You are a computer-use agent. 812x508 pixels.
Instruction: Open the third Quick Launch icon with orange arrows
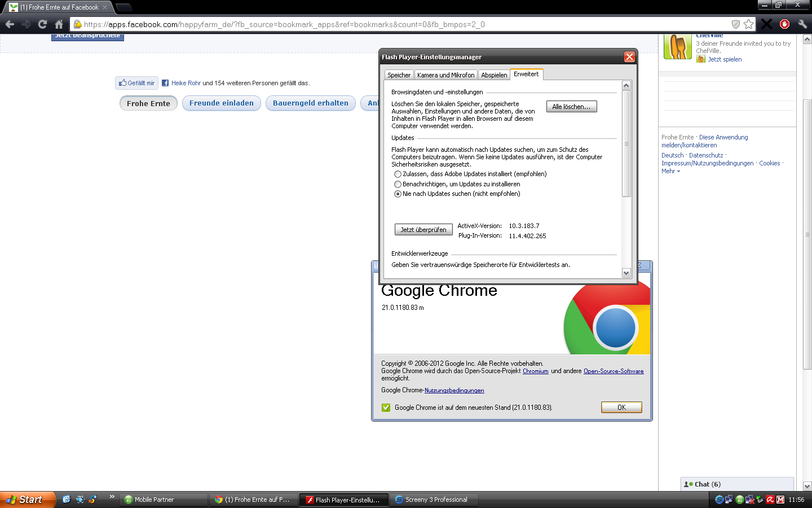(x=92, y=500)
